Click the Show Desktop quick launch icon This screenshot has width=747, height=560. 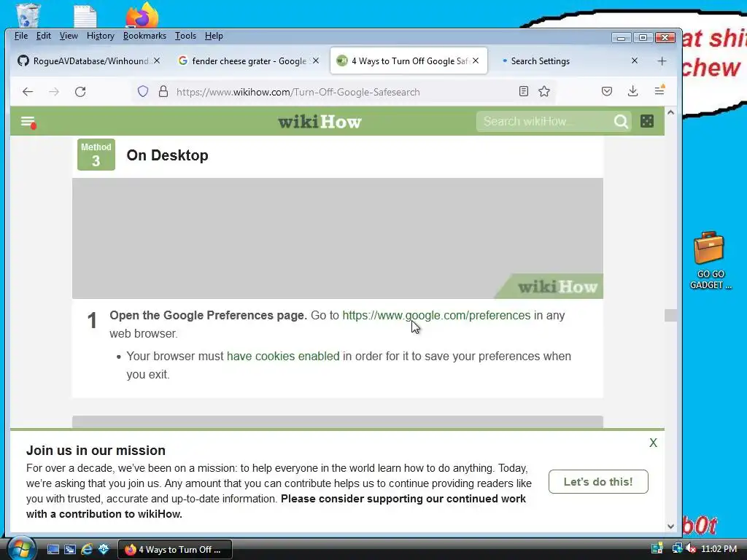[x=53, y=550]
